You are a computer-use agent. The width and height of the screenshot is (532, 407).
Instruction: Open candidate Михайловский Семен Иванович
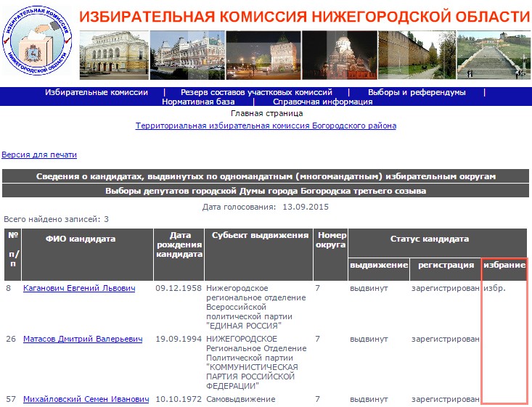point(86,400)
